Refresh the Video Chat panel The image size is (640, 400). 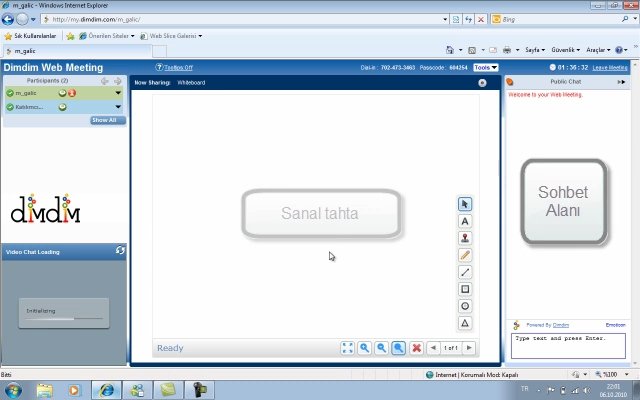[x=120, y=250]
